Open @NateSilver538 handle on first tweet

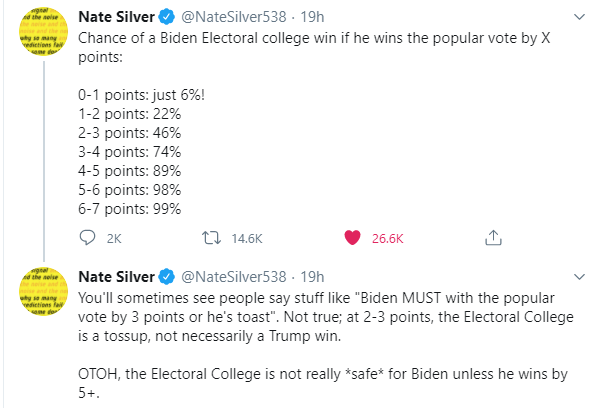pos(233,17)
